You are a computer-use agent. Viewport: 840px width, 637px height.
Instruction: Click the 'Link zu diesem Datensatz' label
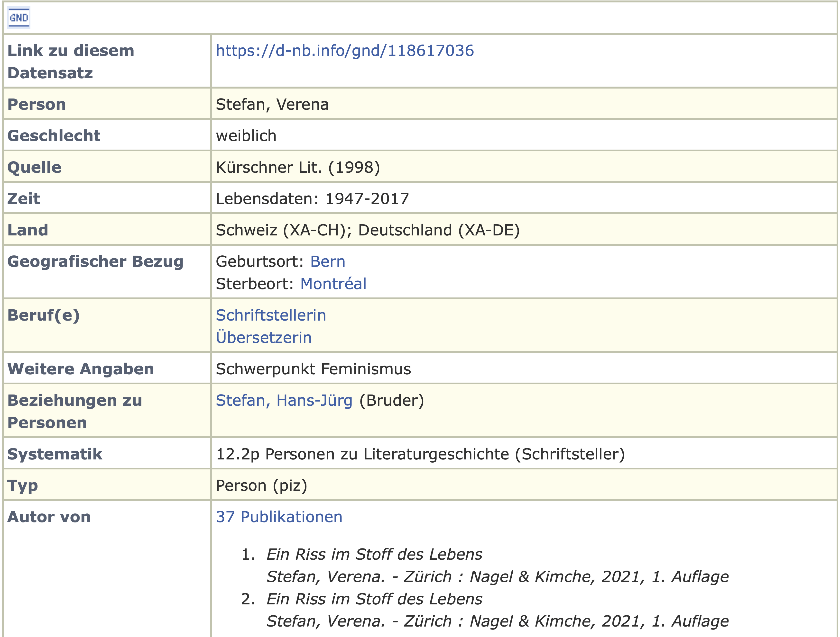pos(71,62)
